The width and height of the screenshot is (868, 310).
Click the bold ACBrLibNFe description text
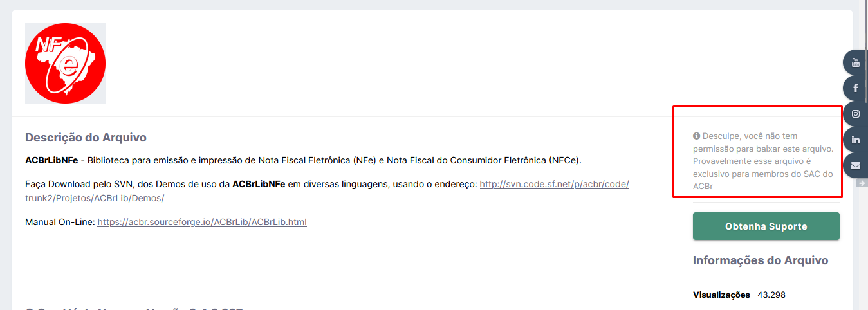tap(51, 160)
